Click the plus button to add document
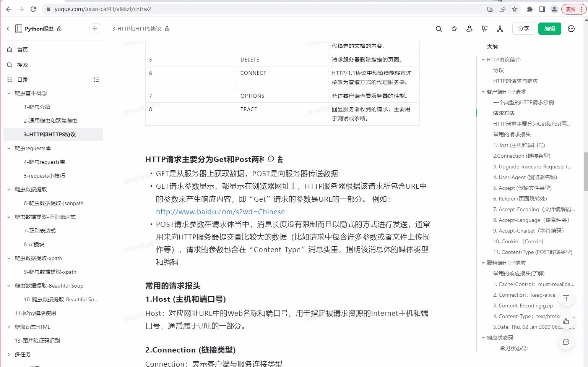Image resolution: width=588 pixels, height=367 pixels. pyautogui.click(x=95, y=29)
